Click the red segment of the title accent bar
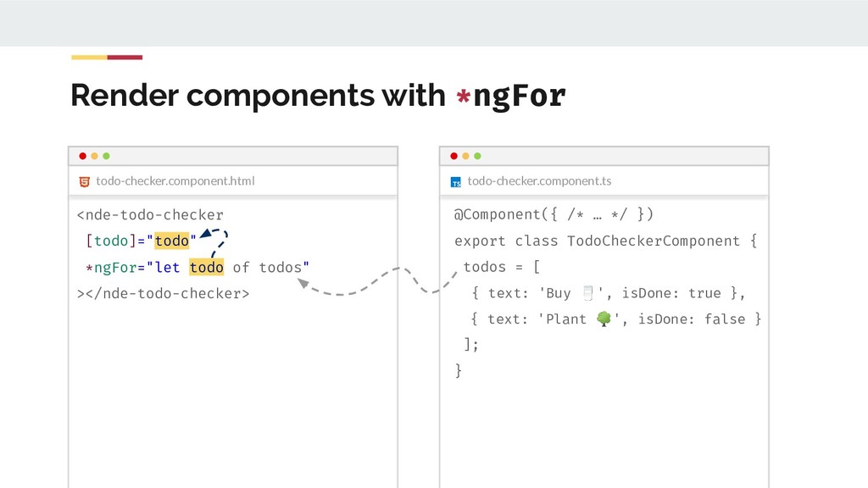Viewport: 868px width, 488px height. point(125,58)
